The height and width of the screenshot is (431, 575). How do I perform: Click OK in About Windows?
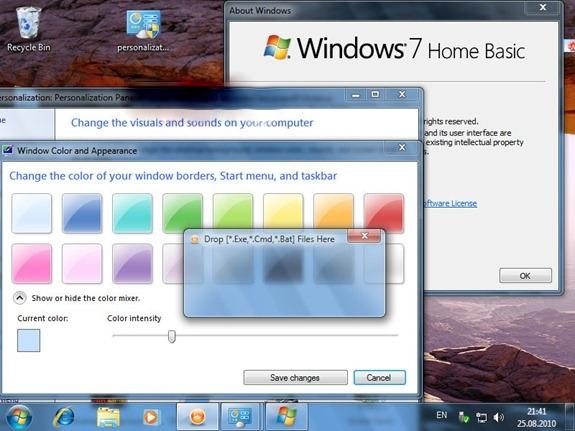[525, 275]
